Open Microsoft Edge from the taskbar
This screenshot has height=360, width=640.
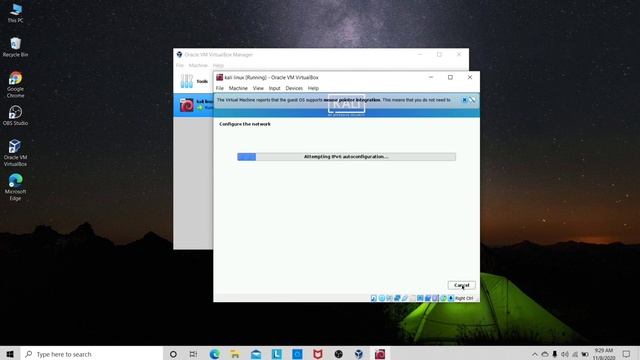pyautogui.click(x=215, y=354)
